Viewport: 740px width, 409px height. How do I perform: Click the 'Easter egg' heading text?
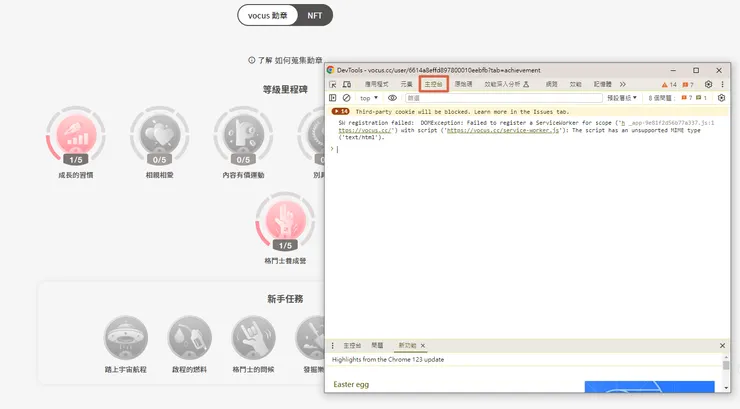click(x=351, y=384)
